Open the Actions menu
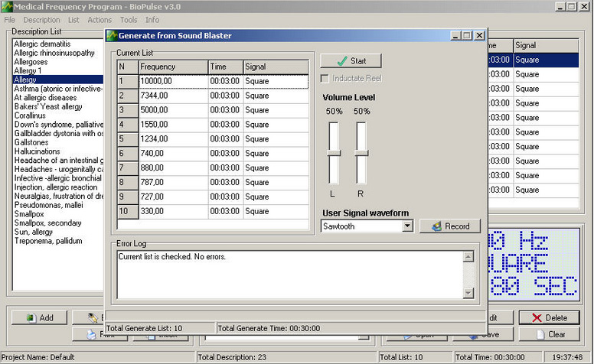Screen dimensions: 594x364 [100, 19]
